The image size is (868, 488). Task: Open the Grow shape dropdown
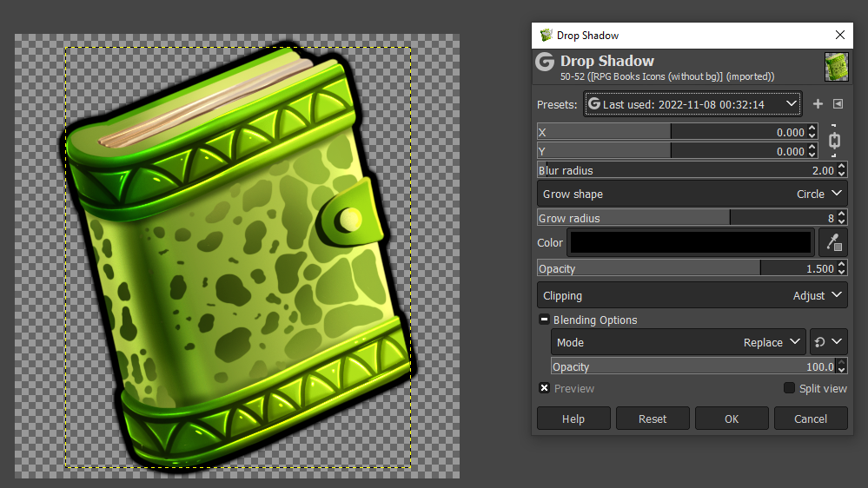pyautogui.click(x=692, y=195)
